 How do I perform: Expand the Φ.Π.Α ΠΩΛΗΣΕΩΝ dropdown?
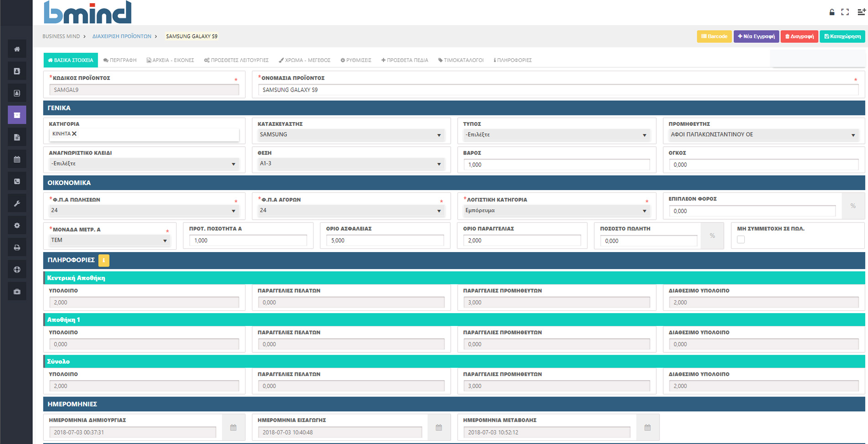coord(144,210)
